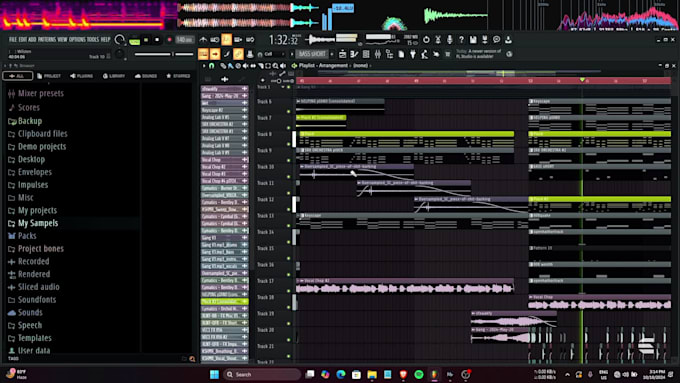
Task: Click the playhead marker on the timeline ruler
Action: tap(582, 80)
